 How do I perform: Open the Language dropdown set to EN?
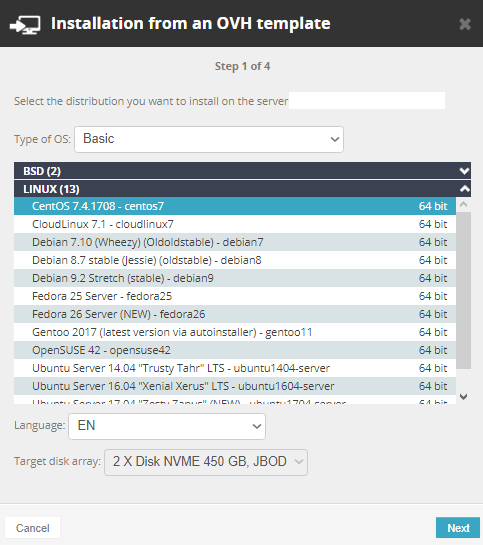pos(167,426)
